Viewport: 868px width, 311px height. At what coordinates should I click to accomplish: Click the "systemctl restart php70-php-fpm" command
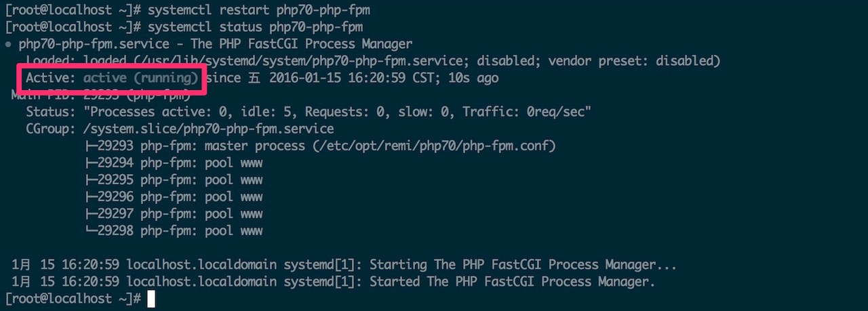(x=258, y=10)
